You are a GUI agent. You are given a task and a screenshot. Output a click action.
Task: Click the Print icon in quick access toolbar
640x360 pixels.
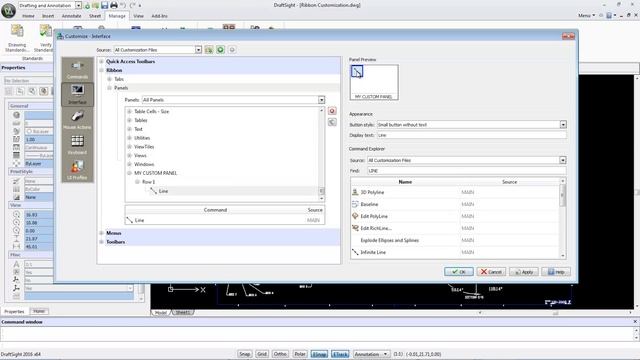coord(114,5)
